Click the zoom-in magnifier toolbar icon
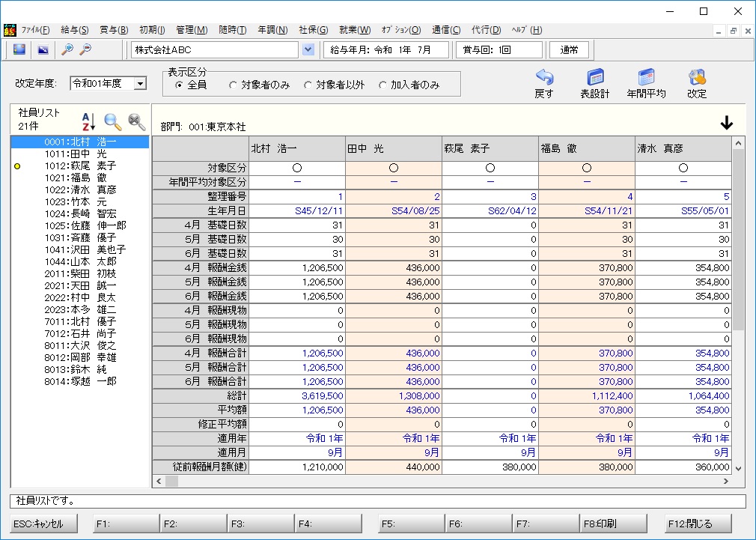The image size is (756, 540). pos(67,49)
